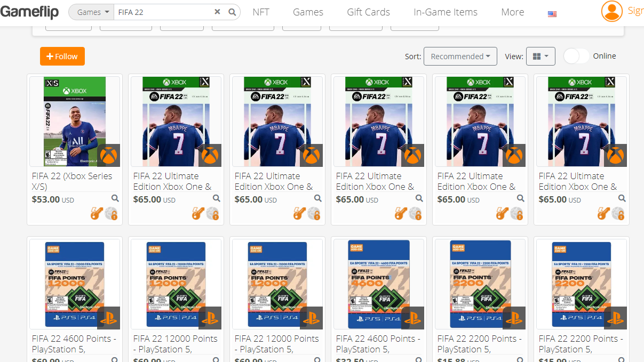This screenshot has height=362, width=644.
Task: Clear the FIFA 22 search text
Action: tap(217, 12)
